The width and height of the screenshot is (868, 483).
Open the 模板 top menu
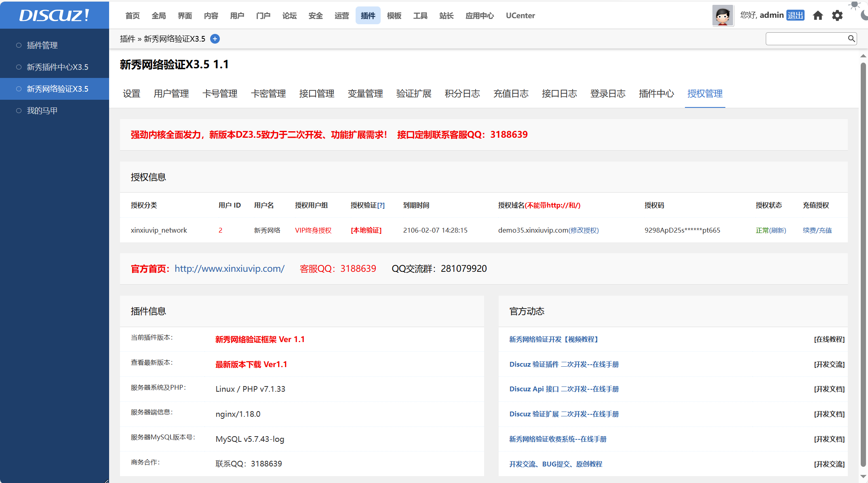[x=394, y=15]
